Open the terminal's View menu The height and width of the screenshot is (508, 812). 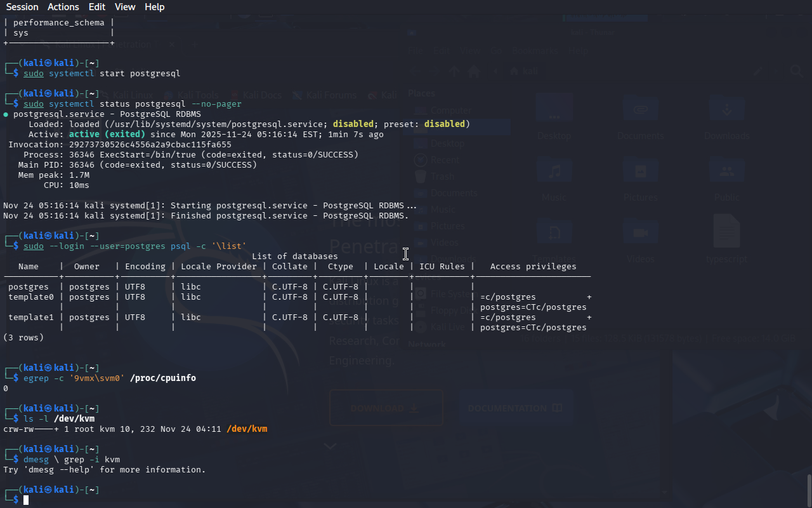point(125,7)
